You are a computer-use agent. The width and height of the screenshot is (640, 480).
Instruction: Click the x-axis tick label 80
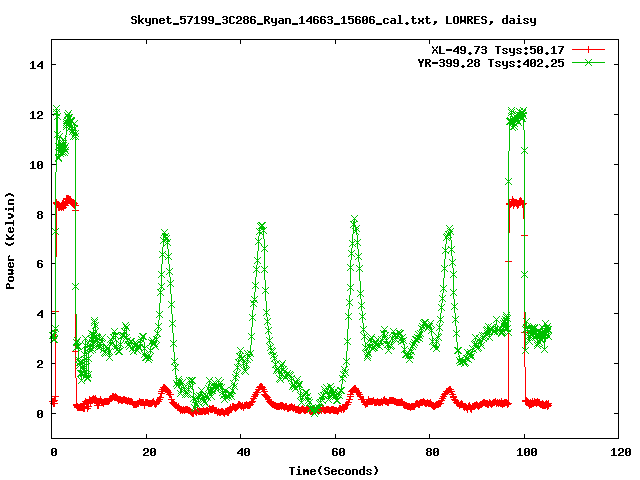[432, 452]
